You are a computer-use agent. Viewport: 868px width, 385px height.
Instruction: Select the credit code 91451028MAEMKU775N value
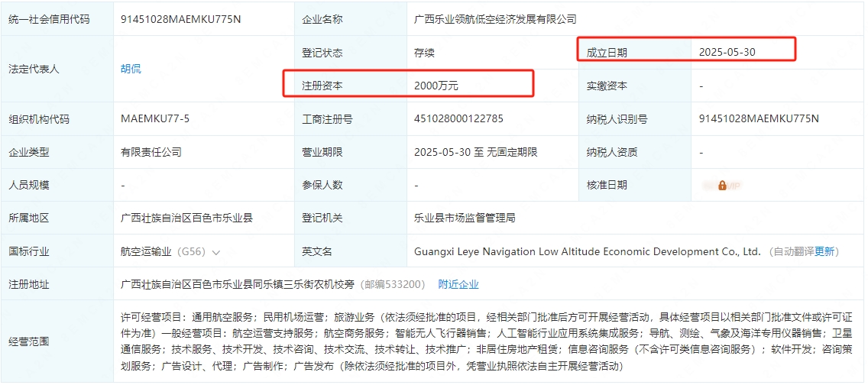point(181,19)
